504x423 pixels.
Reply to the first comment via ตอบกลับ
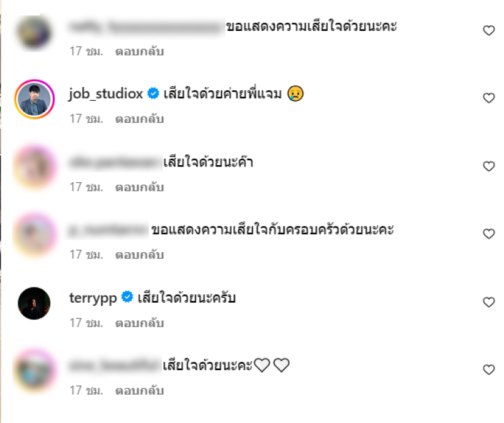139,51
